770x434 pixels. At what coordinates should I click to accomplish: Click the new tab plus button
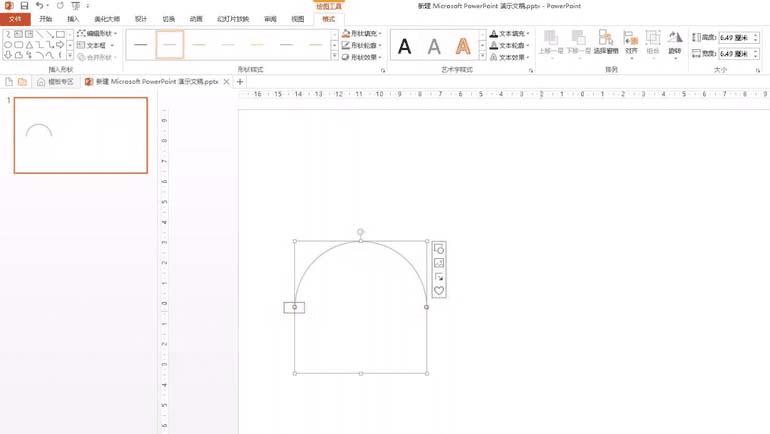240,81
